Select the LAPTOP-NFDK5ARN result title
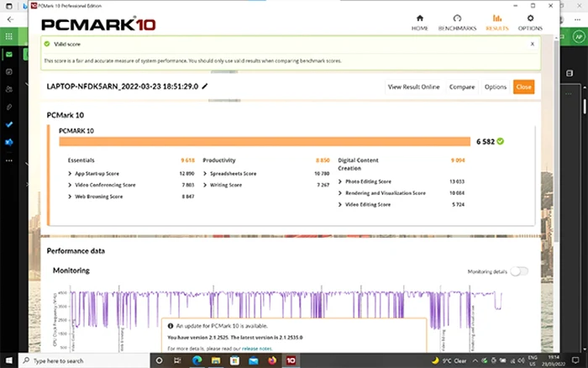 point(123,87)
